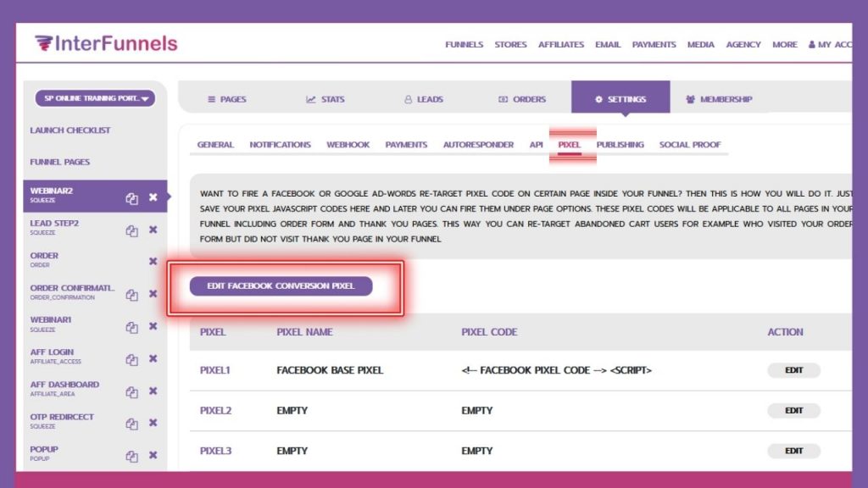The image size is (868, 488).
Task: Click the InterFunnels logo
Action: click(106, 43)
